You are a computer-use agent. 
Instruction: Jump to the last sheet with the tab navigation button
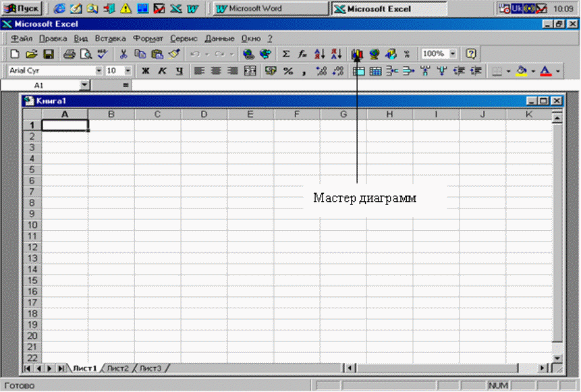point(61,368)
